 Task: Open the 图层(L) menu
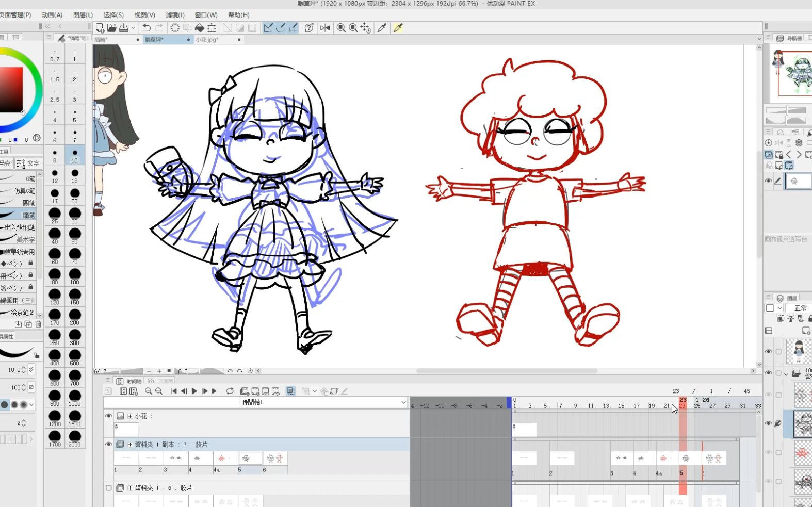pos(83,15)
